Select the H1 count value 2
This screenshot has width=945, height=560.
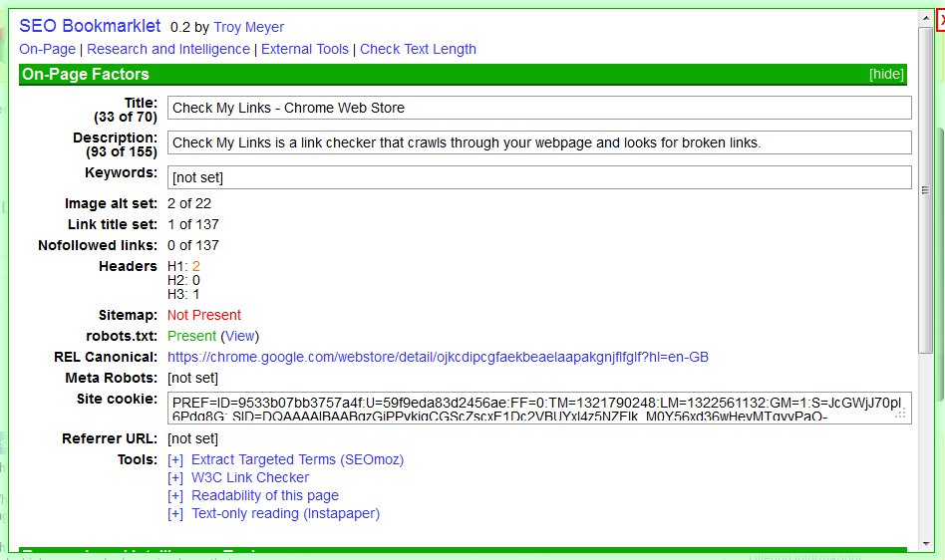pyautogui.click(x=195, y=266)
